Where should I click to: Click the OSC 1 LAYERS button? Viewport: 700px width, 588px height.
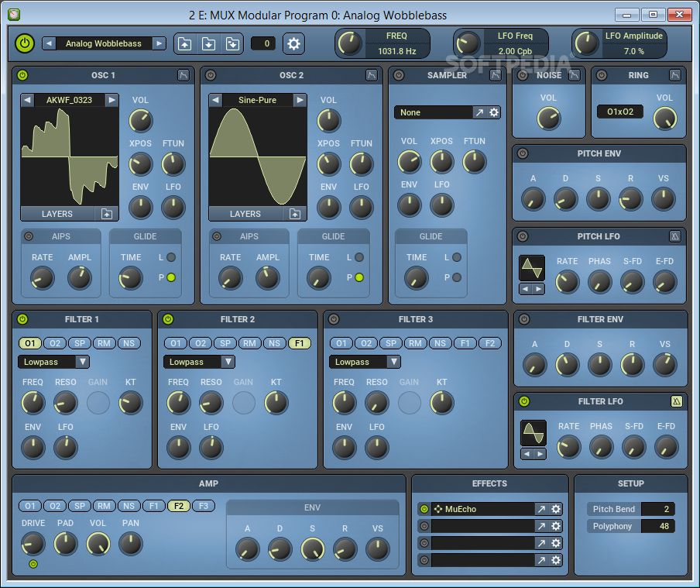point(57,214)
